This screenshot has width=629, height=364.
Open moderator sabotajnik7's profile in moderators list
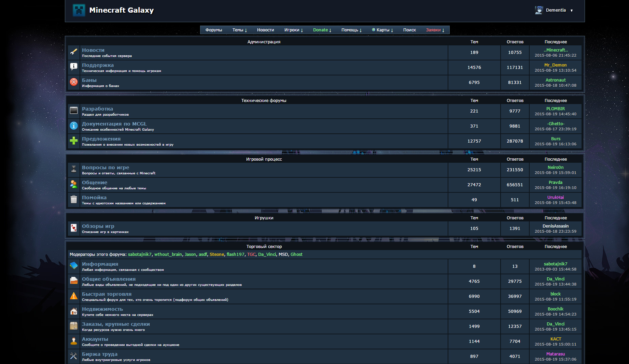(x=140, y=254)
